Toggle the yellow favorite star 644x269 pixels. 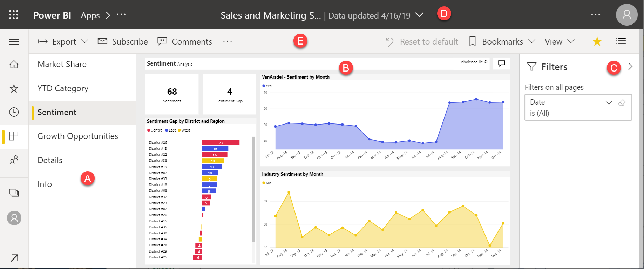597,41
